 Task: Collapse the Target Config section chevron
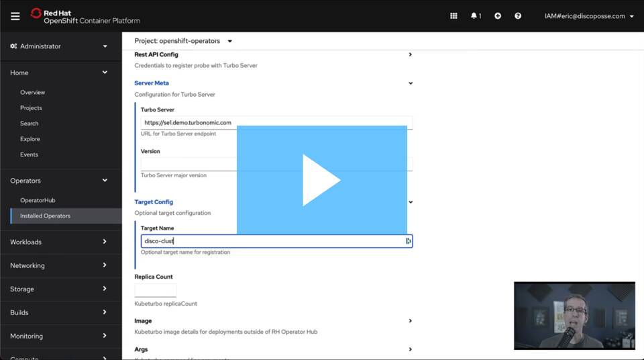coord(411,202)
